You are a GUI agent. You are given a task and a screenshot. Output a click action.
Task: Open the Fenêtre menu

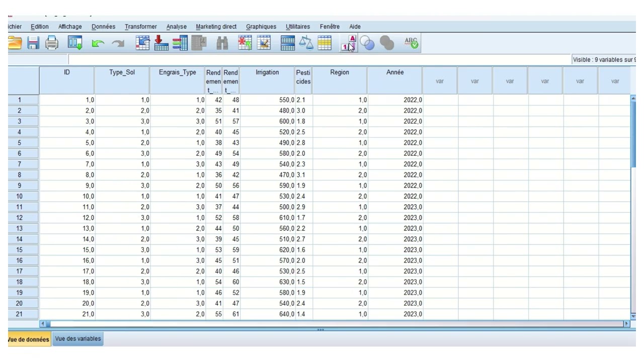pyautogui.click(x=330, y=27)
